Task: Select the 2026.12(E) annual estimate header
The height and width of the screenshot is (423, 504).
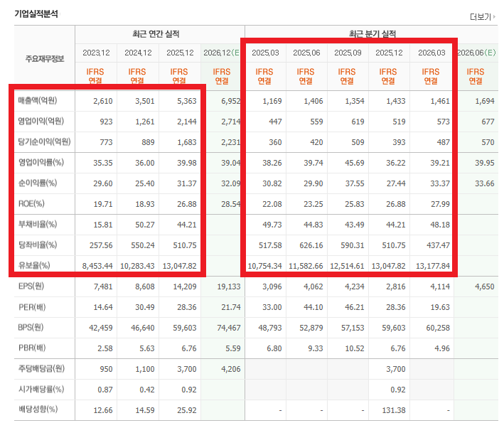Action: [x=222, y=53]
